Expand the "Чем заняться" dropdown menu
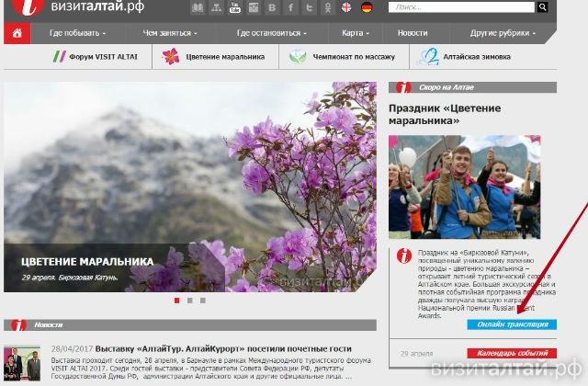 point(172,33)
